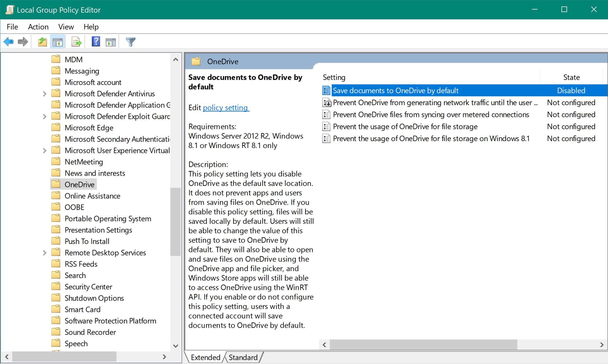Click the settings list horizontal scrollbar right arrow
This screenshot has height=364, width=608.
point(602,345)
